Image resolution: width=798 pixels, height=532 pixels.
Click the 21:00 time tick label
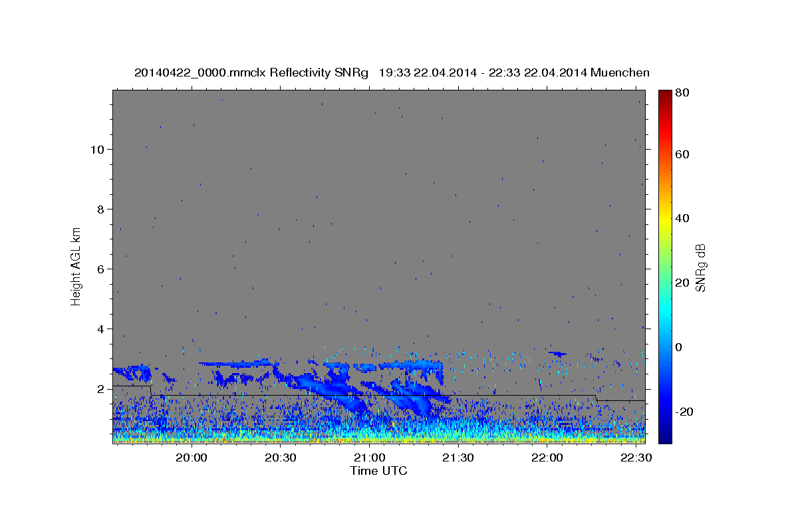click(370, 458)
